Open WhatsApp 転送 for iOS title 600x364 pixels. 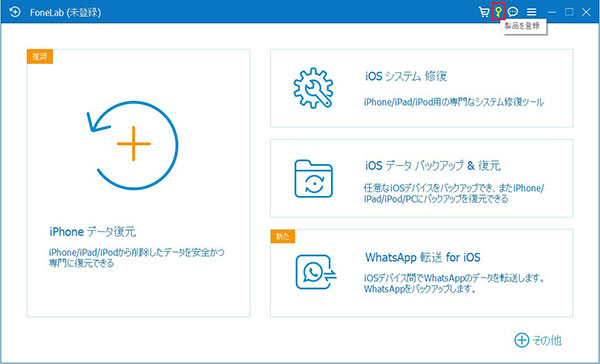(x=422, y=257)
